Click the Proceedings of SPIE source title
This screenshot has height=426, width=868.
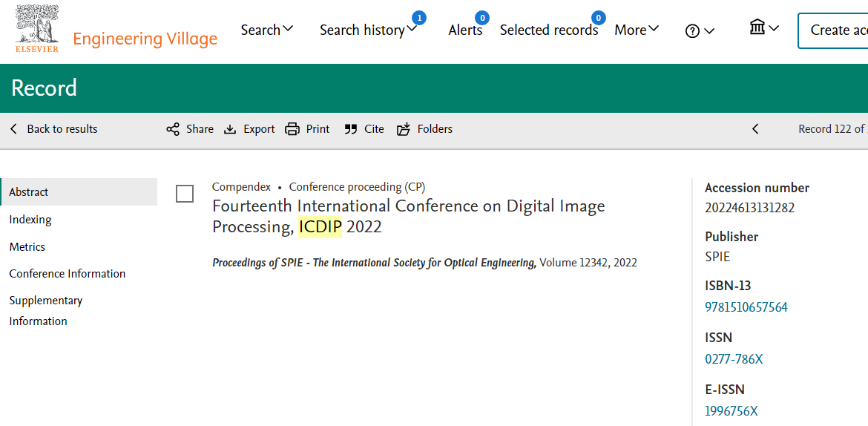tap(374, 263)
